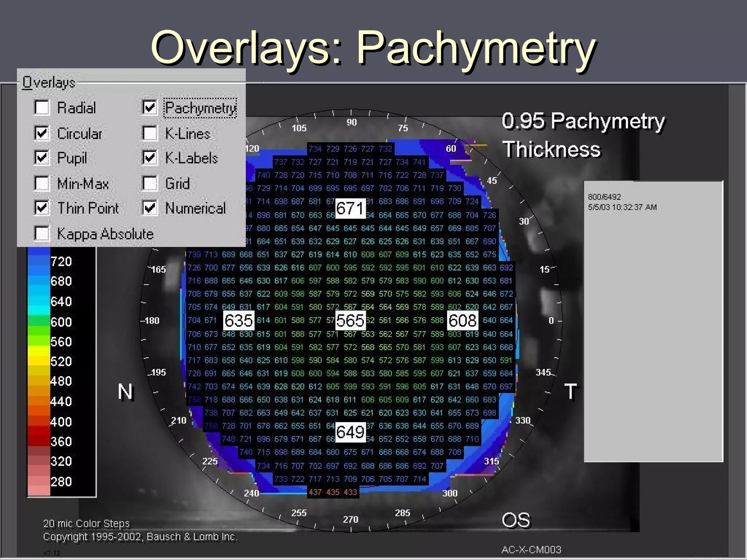Click the 800/6492 exam info text

click(604, 197)
